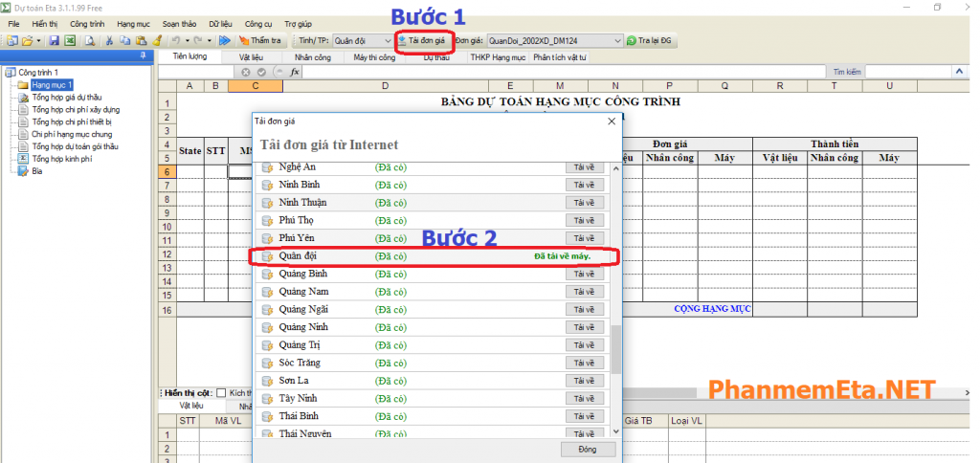
Task: Click the format painter brush icon
Action: [157, 41]
